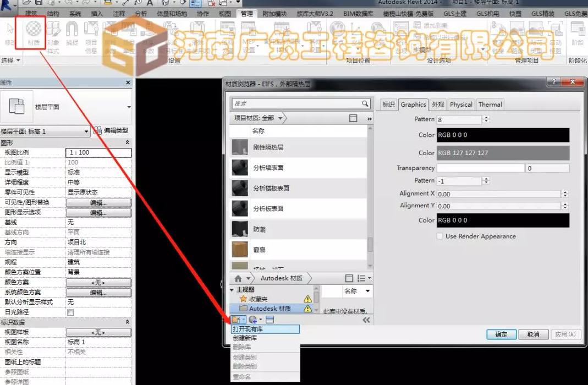Image resolution: width=588 pixels, height=385 pixels.
Task: Switch to the 标识 tab
Action: [x=388, y=104]
